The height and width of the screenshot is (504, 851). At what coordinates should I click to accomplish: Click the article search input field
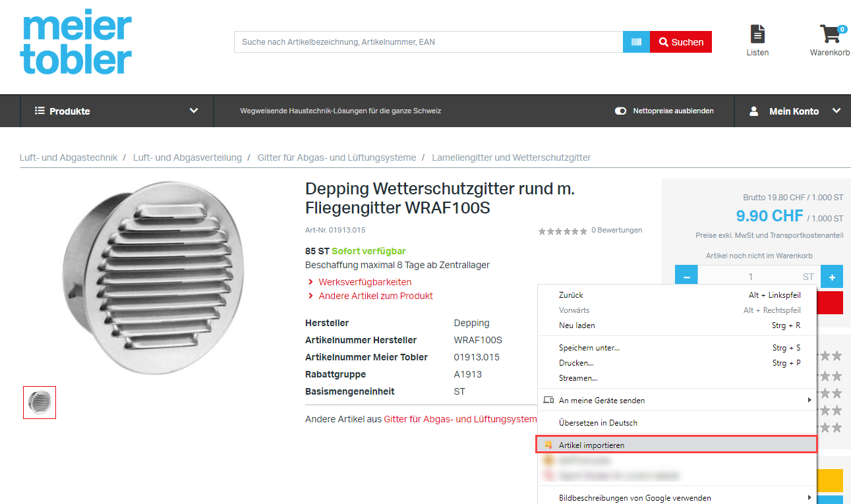click(428, 42)
